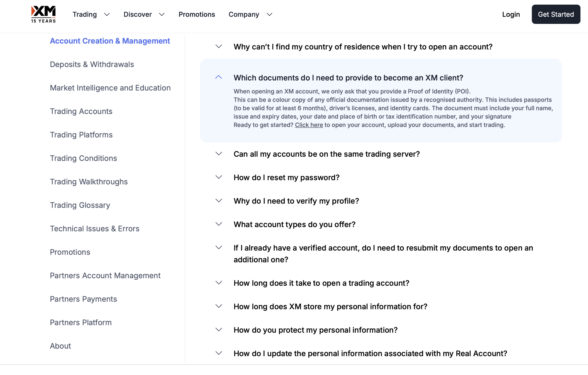Follow the 'Click here' link in answer

click(309, 125)
